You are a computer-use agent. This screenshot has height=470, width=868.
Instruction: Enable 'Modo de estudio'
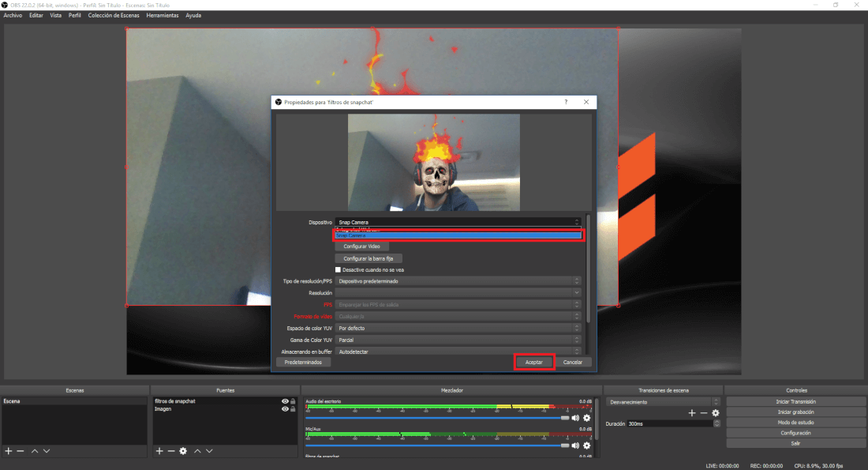(796, 423)
